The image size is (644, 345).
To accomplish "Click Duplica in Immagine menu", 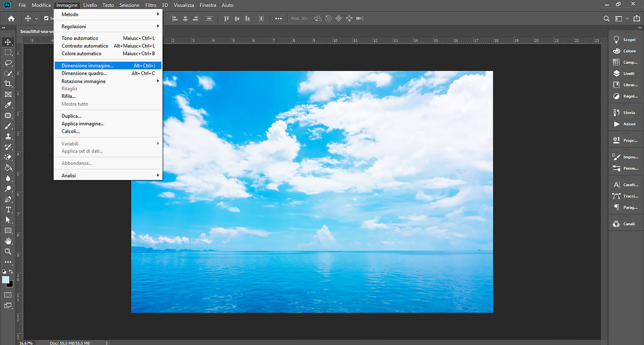I will click(108, 116).
